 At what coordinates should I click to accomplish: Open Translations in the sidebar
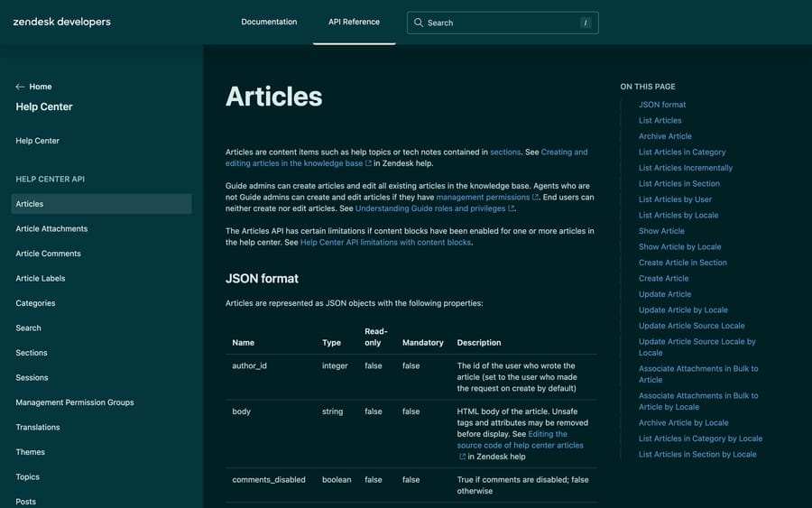pos(38,428)
